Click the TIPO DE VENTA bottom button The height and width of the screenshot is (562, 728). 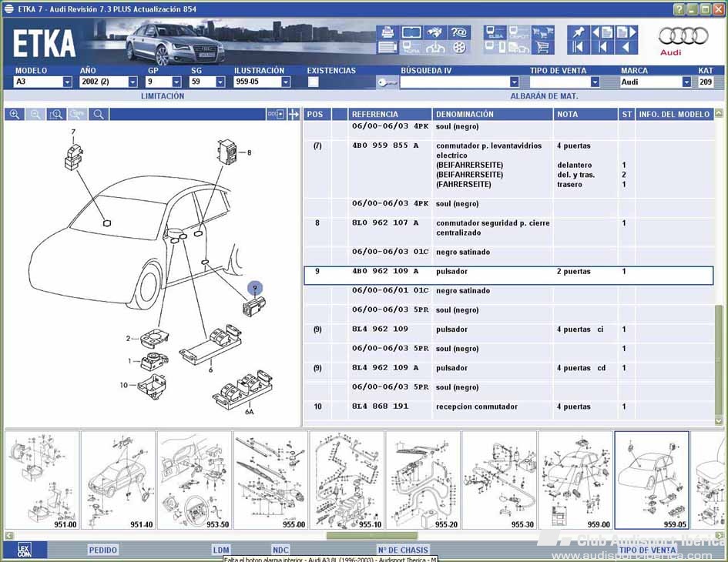(x=647, y=550)
